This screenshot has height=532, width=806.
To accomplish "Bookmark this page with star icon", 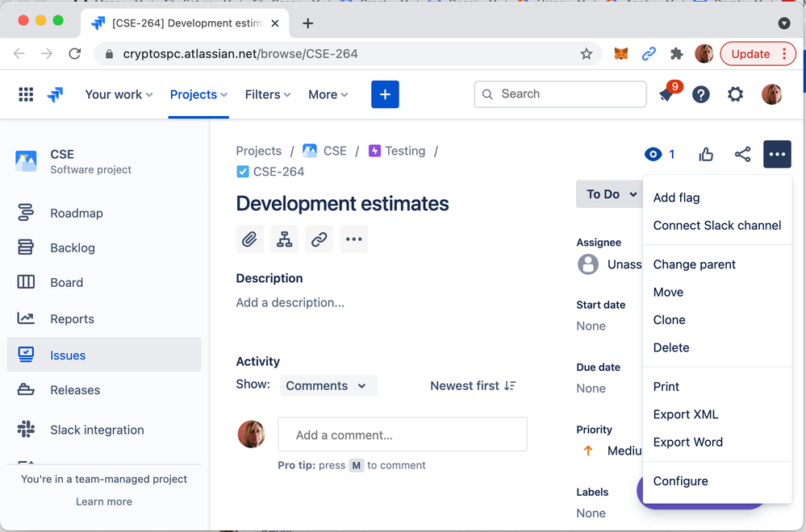I will coord(587,54).
